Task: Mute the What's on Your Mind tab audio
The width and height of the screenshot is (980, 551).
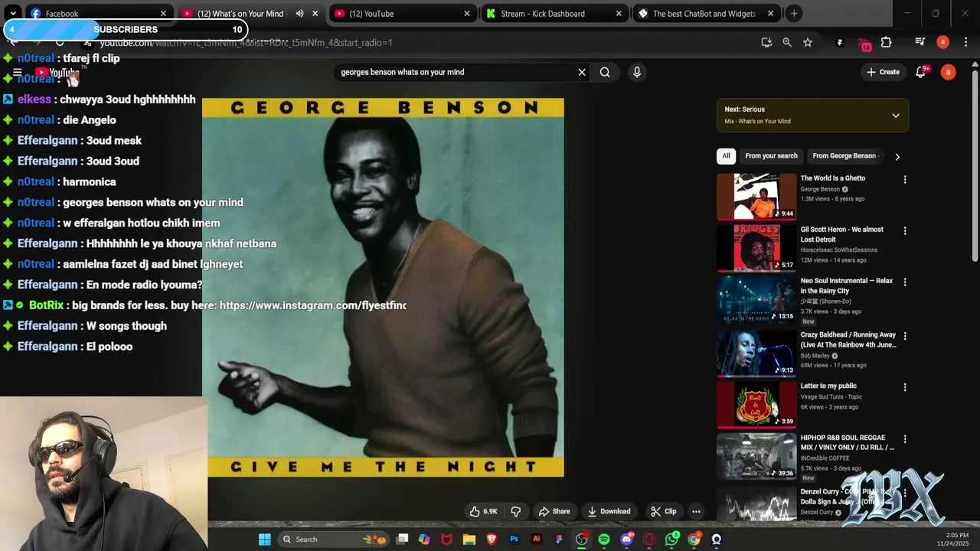Action: [x=299, y=13]
